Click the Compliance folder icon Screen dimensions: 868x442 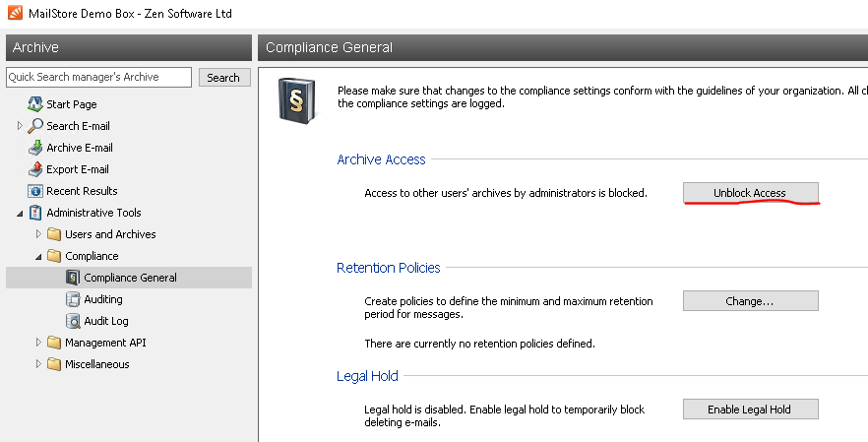54,255
